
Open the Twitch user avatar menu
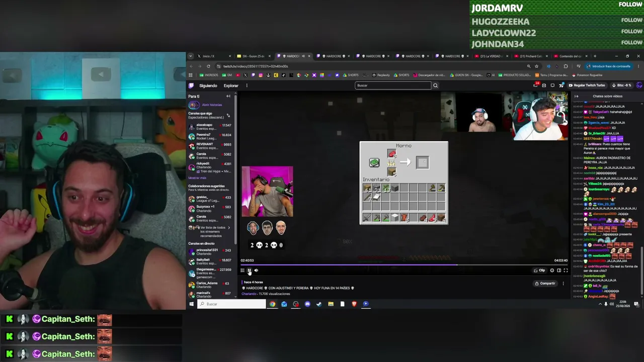point(639,85)
